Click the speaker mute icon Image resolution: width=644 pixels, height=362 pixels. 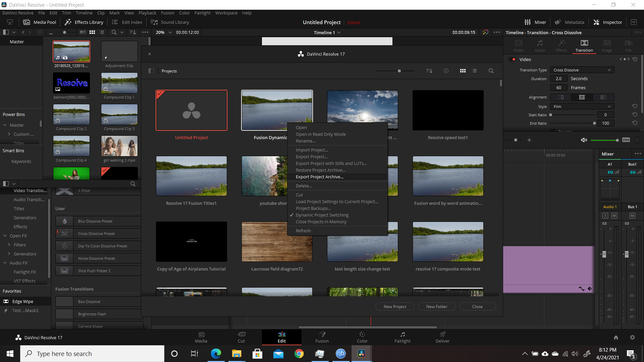pyautogui.click(x=584, y=140)
